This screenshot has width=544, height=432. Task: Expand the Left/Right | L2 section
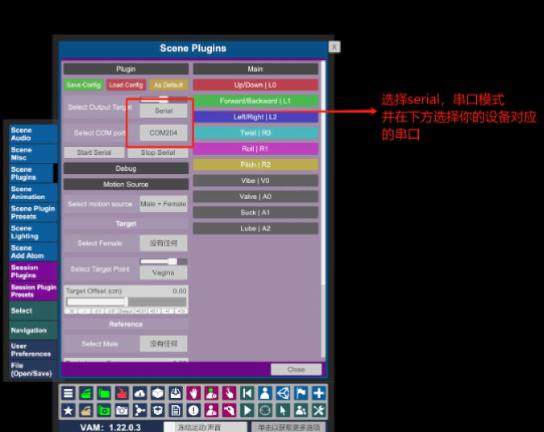click(255, 117)
